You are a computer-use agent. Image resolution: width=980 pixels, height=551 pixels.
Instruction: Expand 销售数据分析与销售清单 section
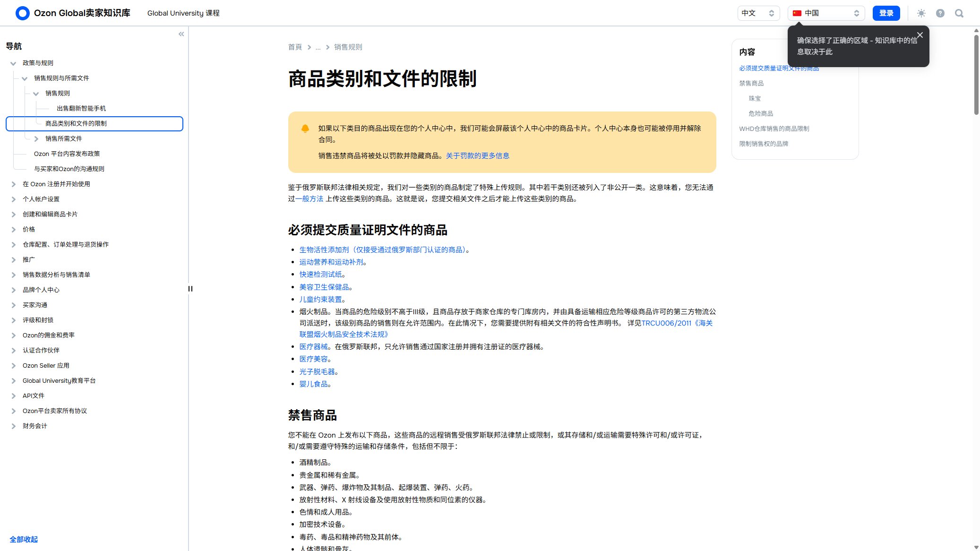pyautogui.click(x=13, y=275)
